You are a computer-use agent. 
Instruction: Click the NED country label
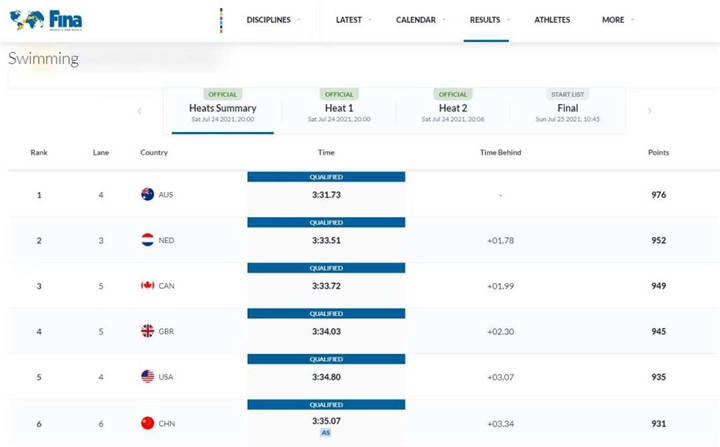coord(166,240)
